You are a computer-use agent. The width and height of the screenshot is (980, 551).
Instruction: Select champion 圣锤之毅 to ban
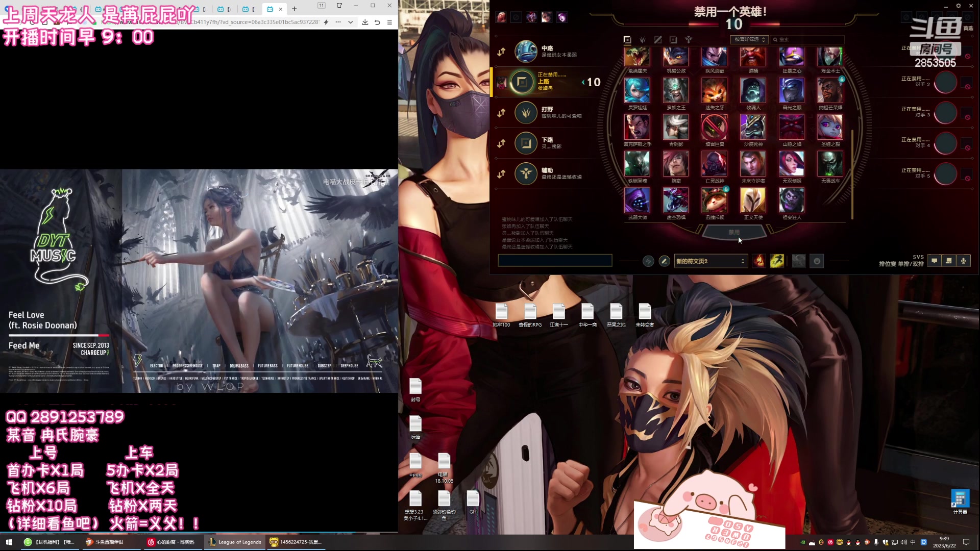coord(830,127)
